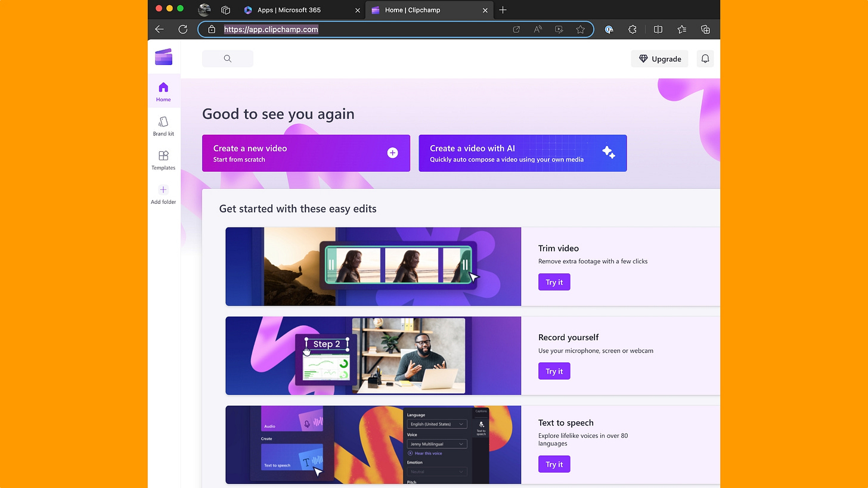Create a video with AI
The width and height of the screenshot is (868, 488).
click(523, 153)
